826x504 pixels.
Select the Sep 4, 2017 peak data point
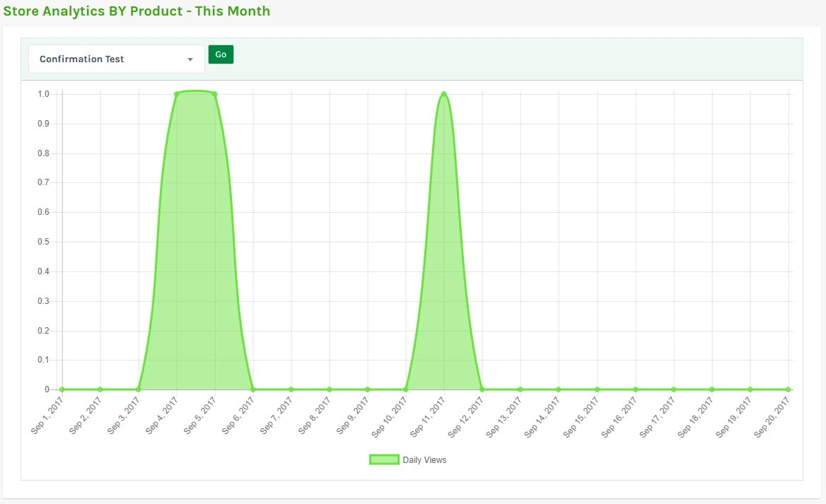177,94
